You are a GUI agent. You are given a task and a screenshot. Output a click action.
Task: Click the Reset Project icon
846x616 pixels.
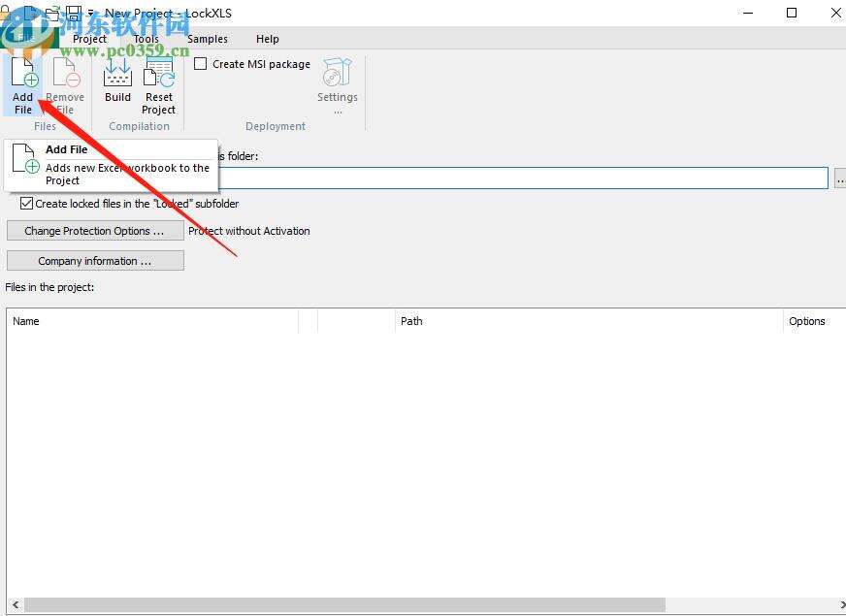point(159,85)
